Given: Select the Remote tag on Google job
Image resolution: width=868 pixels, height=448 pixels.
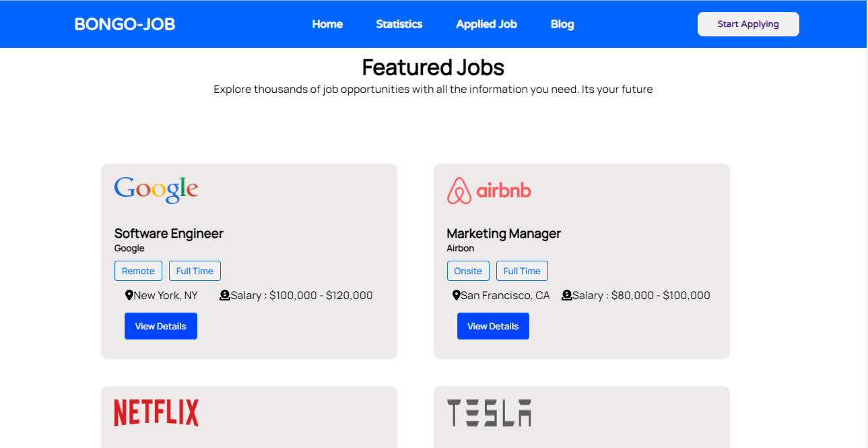Looking at the screenshot, I should pyautogui.click(x=138, y=271).
